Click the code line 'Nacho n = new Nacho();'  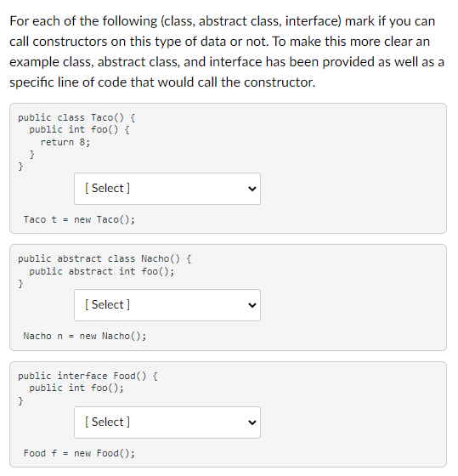tap(85, 336)
